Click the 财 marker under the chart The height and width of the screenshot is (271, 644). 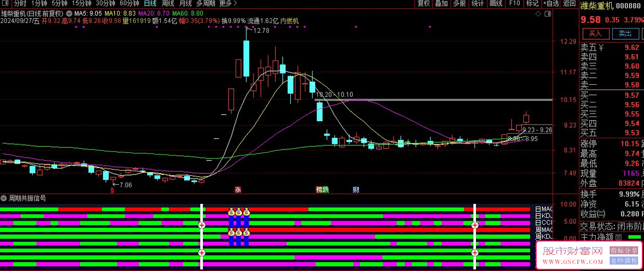[356, 189]
